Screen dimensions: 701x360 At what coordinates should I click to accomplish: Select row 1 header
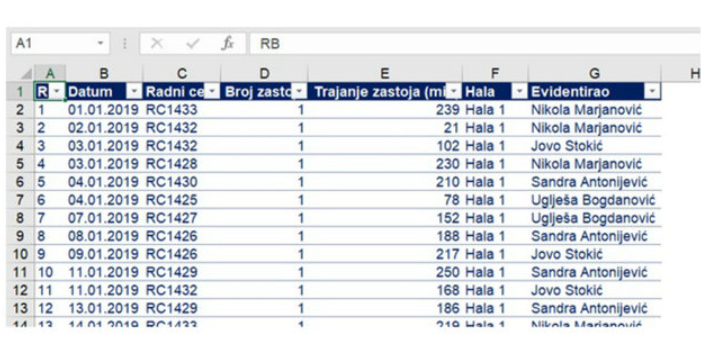click(x=20, y=92)
